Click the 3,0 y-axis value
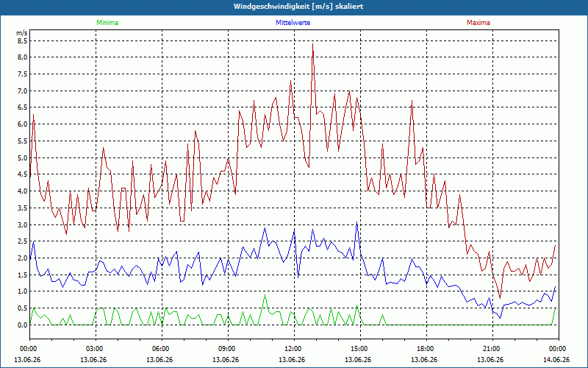The image size is (588, 368). (22, 224)
